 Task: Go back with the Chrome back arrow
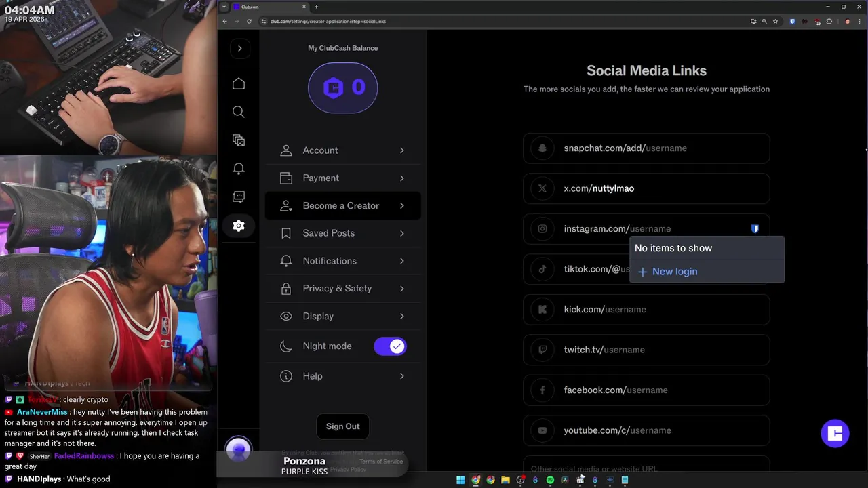pos(225,21)
